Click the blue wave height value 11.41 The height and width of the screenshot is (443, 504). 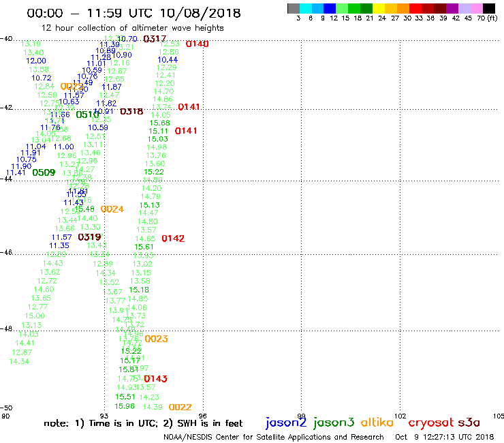click(x=16, y=172)
